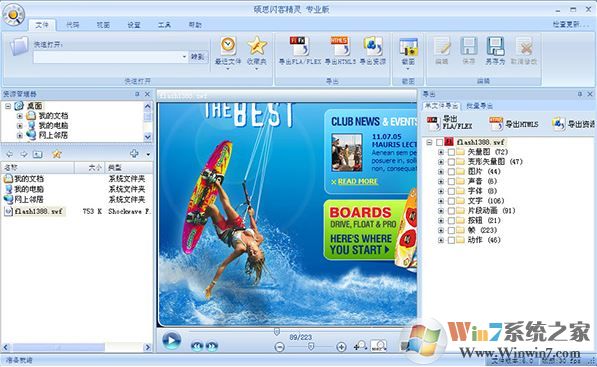Open the 批量导出 batch export tab
Screen dimensions: 597x367
[479, 106]
